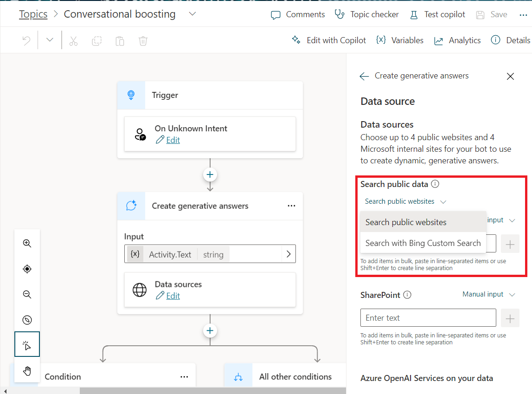Screen dimensions: 532x394
Task: Click the focus target icon on canvas toolbar
Action: (x=27, y=269)
